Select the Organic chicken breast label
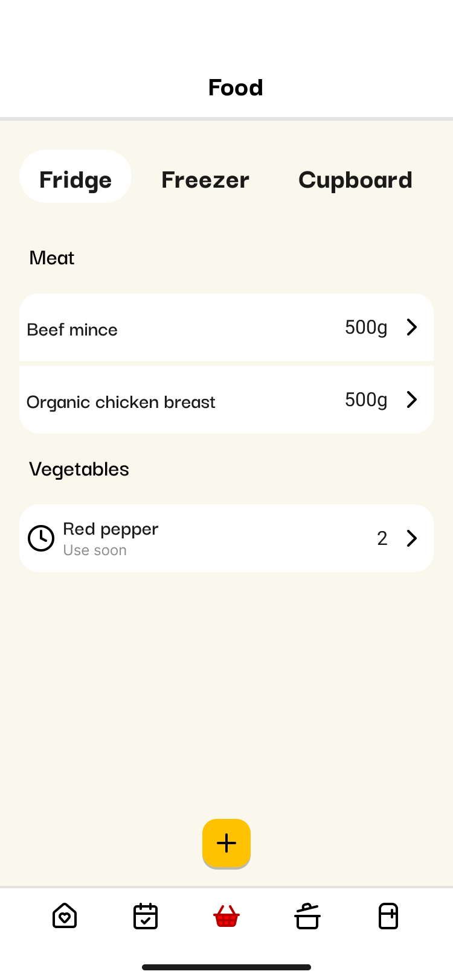Image resolution: width=453 pixels, height=980 pixels. coord(121,402)
